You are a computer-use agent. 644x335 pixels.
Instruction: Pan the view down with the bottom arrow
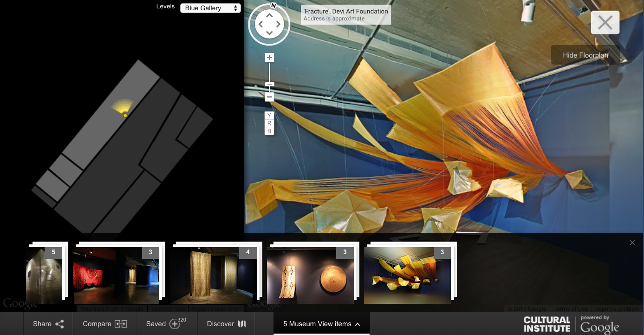269,33
